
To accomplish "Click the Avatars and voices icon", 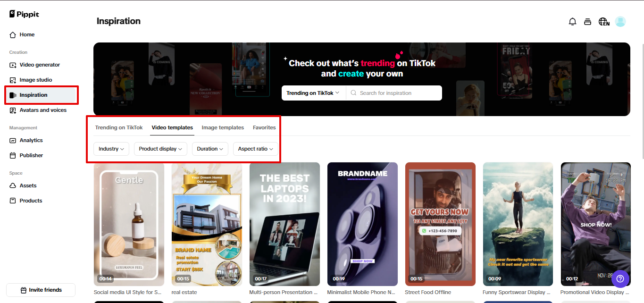I will point(13,110).
